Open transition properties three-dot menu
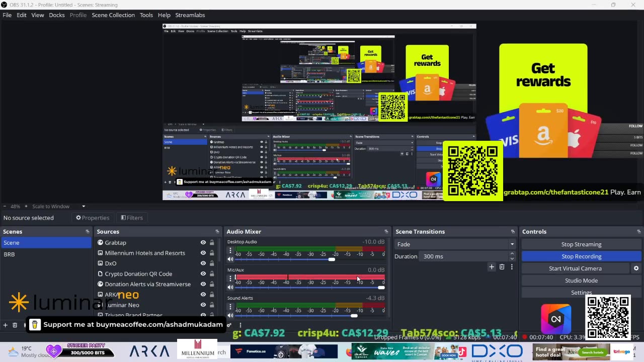Viewport: 644px width, 362px height. (512, 267)
